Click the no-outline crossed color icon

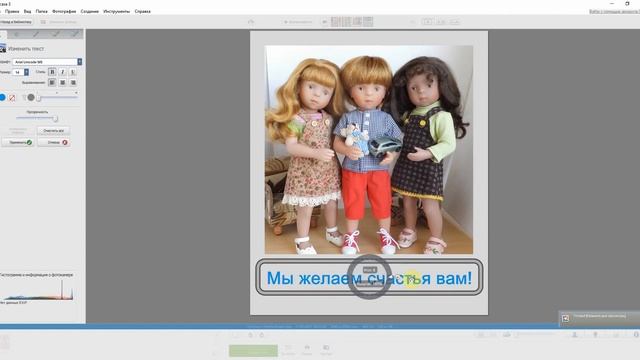tap(12, 98)
